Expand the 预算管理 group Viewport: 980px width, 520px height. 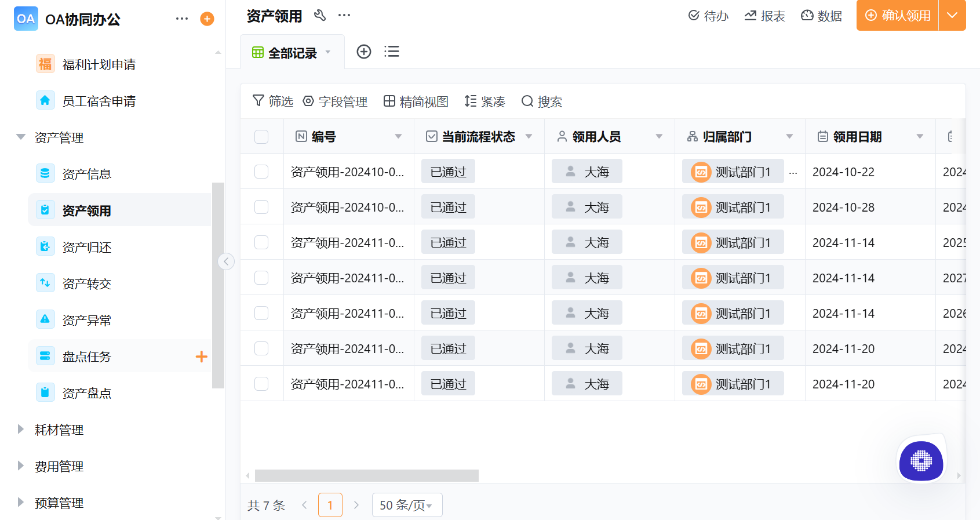pyautogui.click(x=21, y=503)
